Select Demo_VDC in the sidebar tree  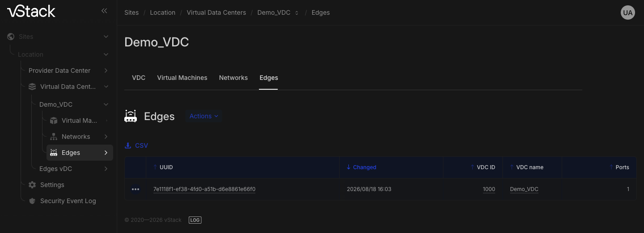(x=56, y=104)
